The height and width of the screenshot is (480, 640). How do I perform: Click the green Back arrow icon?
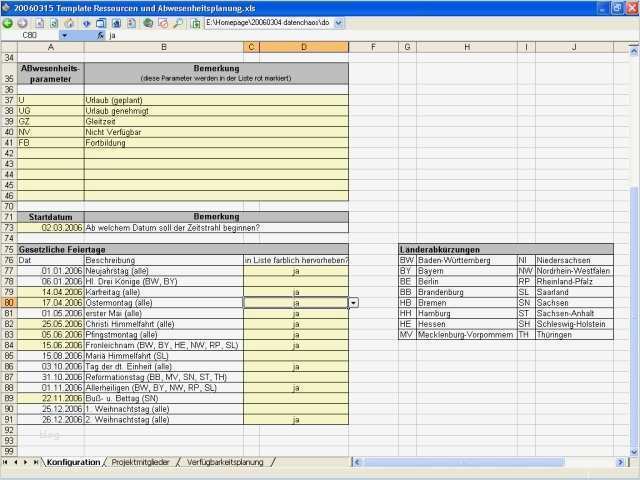click(8, 23)
